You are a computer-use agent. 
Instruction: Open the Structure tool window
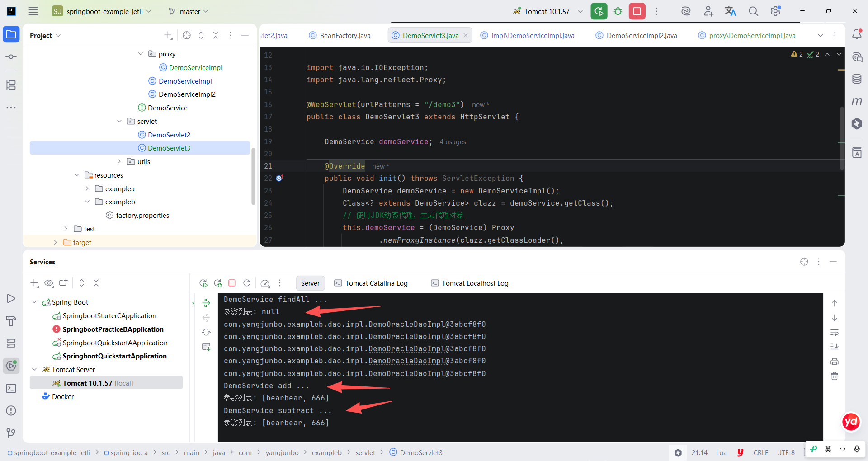point(11,85)
